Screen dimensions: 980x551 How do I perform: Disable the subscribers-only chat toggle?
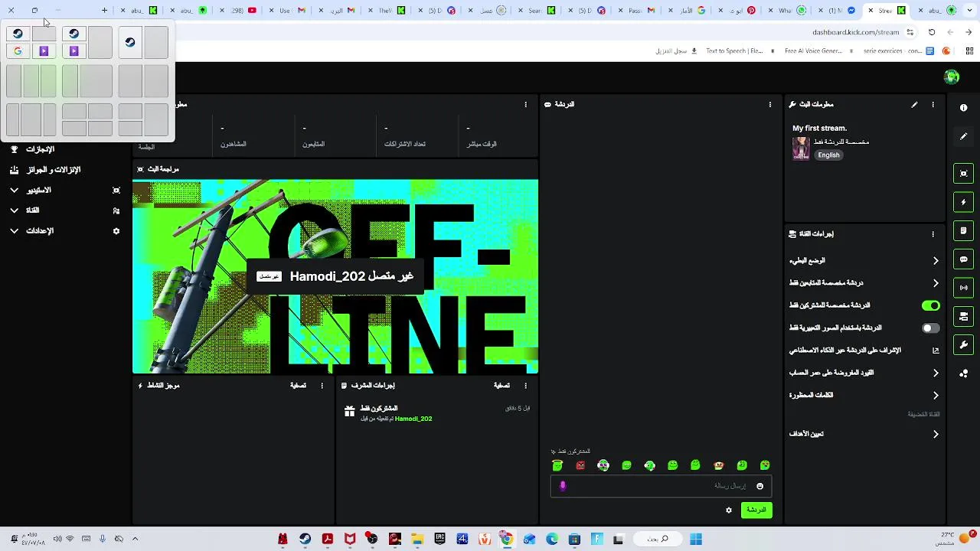pos(930,306)
